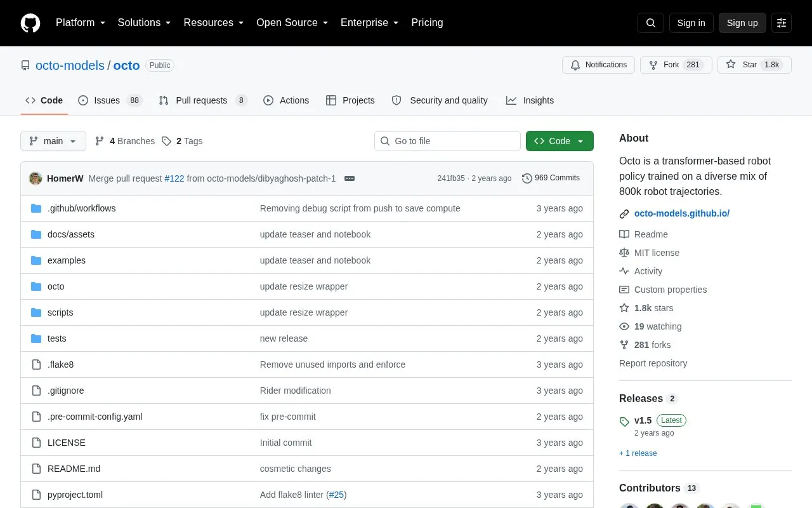The width and height of the screenshot is (812, 508).
Task: Open the README.md file
Action: (x=74, y=469)
